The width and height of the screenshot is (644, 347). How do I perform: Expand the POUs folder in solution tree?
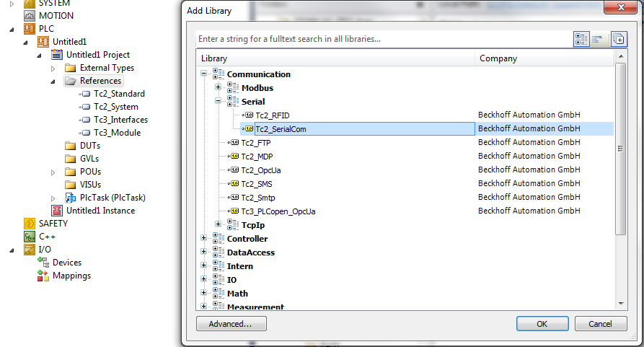(53, 172)
